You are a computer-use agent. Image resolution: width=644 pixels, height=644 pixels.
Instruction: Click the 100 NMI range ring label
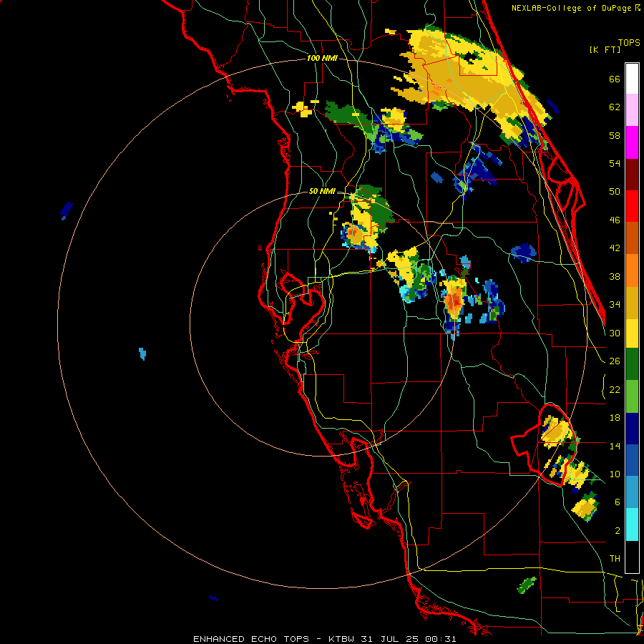tap(322, 59)
